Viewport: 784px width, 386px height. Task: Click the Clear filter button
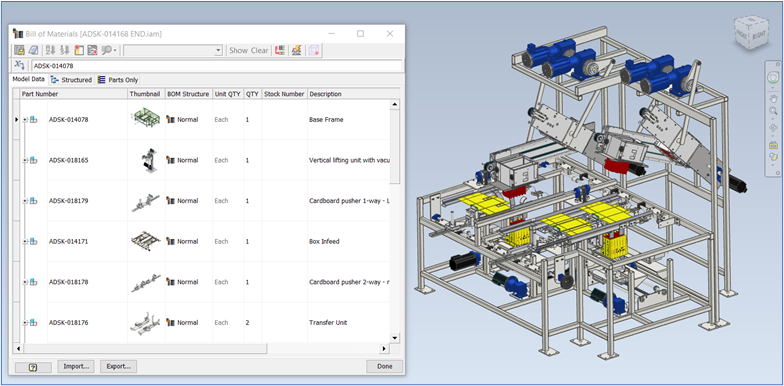(x=260, y=50)
